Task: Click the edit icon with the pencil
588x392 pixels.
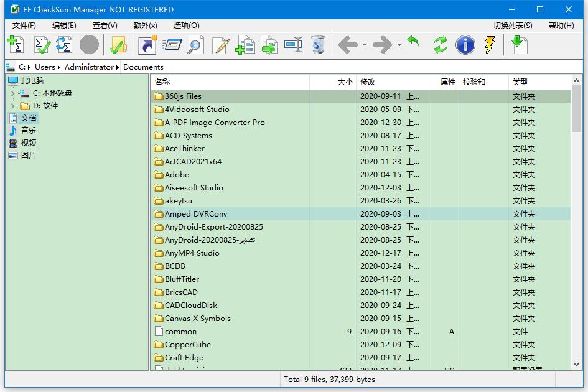Action: pos(221,45)
